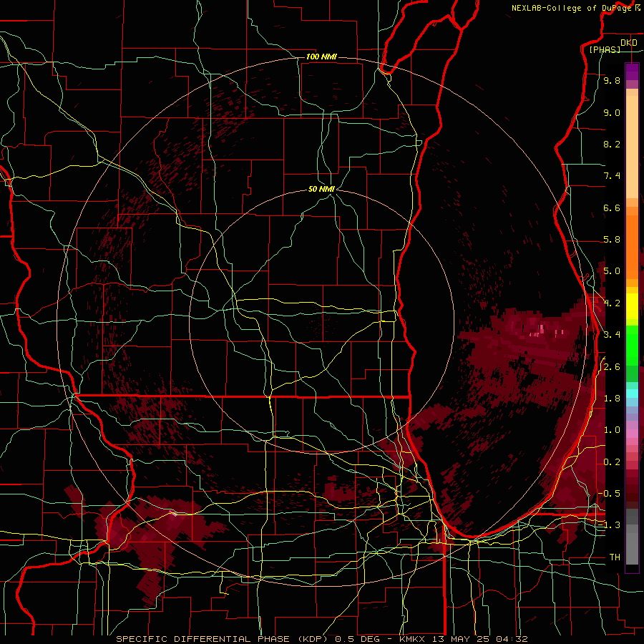Click the "100 NMI" range ring label

[321, 57]
